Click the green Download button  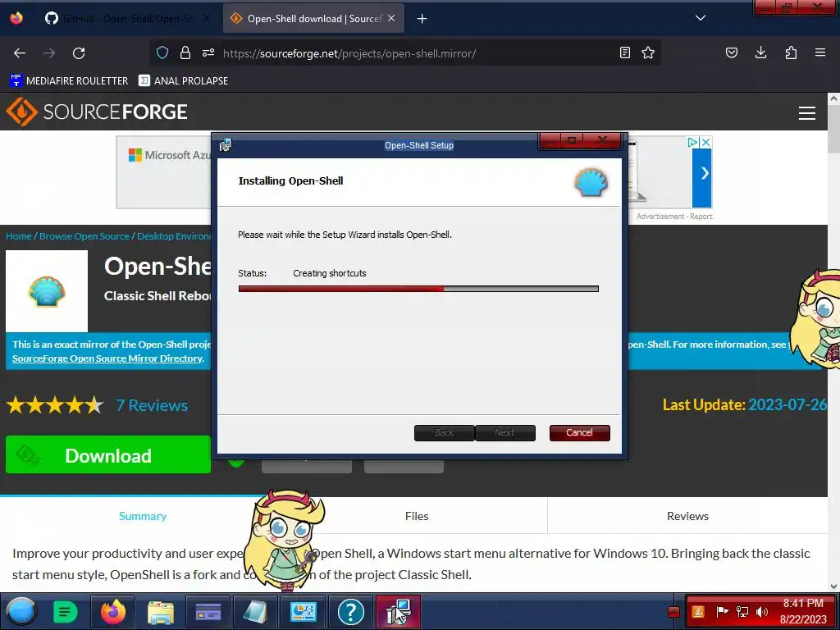click(x=108, y=454)
